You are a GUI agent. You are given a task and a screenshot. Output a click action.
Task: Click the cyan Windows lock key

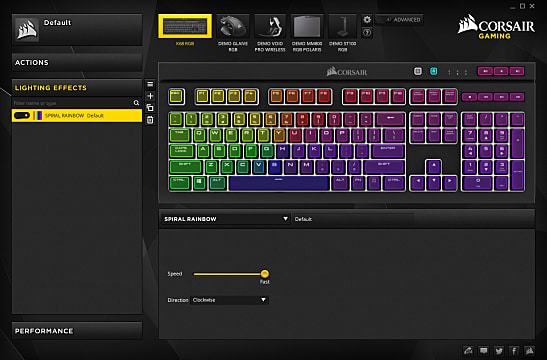click(433, 71)
